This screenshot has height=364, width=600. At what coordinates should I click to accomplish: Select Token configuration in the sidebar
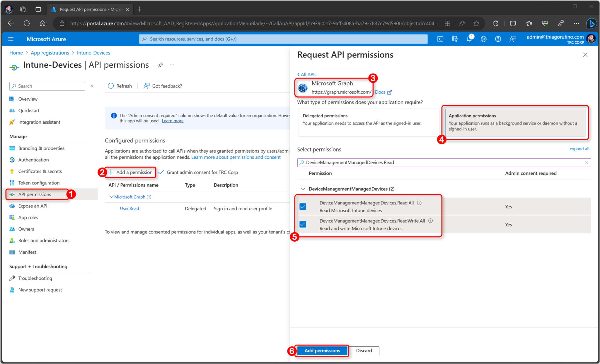(x=38, y=182)
